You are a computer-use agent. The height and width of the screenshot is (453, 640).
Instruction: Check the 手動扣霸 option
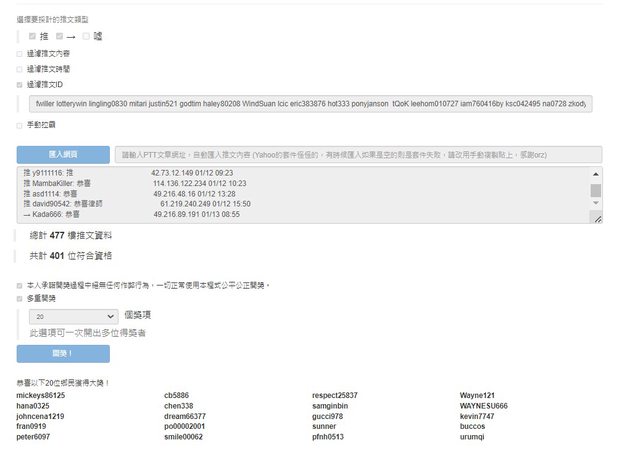(x=19, y=125)
